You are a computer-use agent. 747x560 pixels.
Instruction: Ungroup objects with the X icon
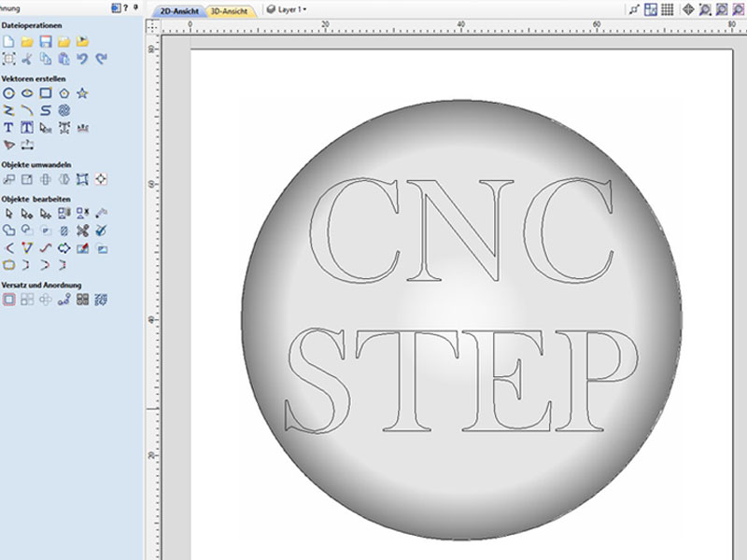(82, 214)
